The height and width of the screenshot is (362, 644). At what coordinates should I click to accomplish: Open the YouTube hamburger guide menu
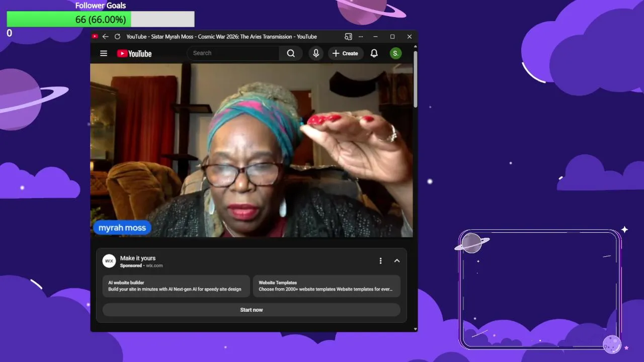point(104,53)
